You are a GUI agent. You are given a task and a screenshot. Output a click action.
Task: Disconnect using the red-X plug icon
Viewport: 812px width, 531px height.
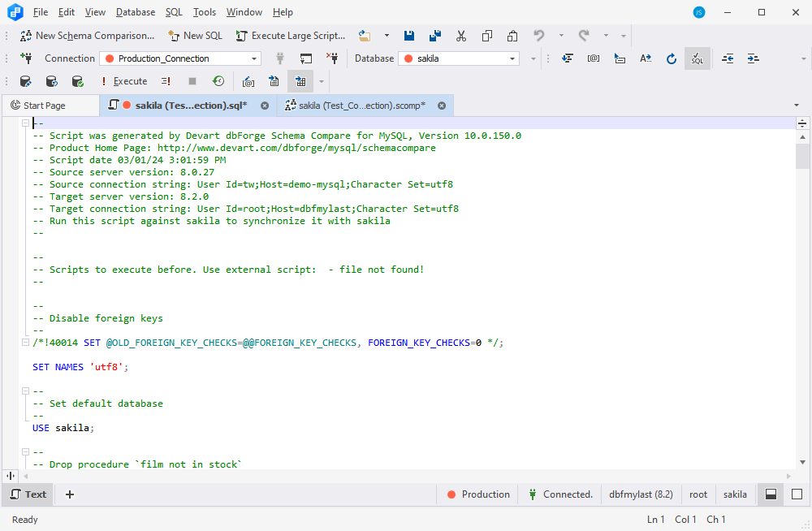(332, 58)
